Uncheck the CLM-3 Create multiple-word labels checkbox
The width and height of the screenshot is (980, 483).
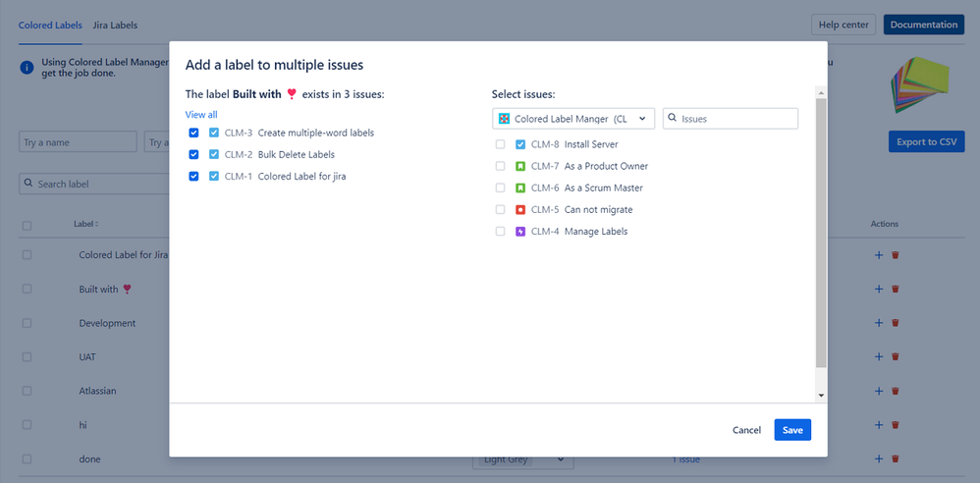193,134
